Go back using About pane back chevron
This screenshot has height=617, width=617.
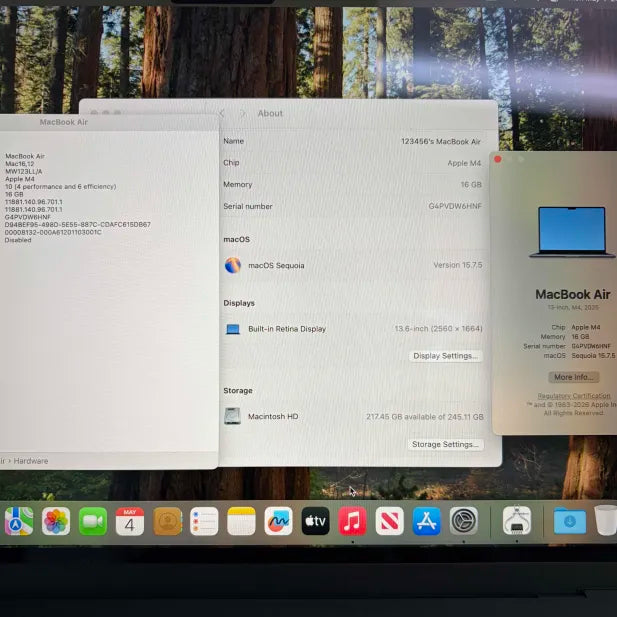(x=222, y=114)
